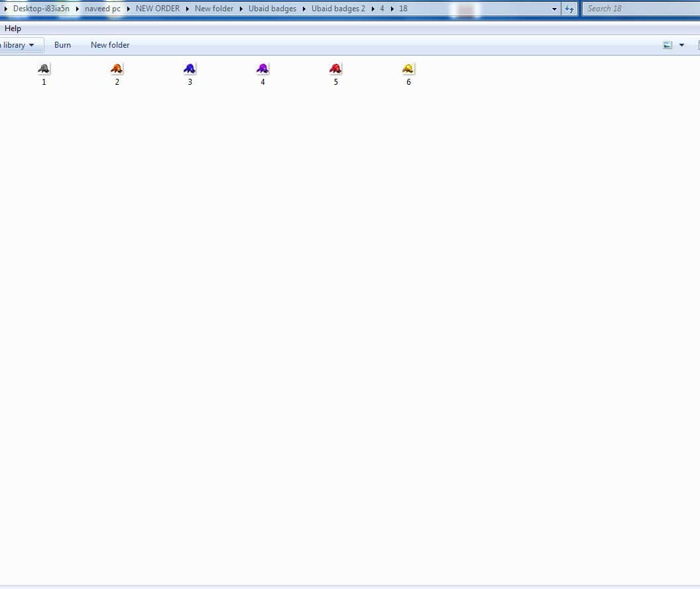
Task: Expand the arrow after Ubaid badges 2
Action: click(373, 9)
